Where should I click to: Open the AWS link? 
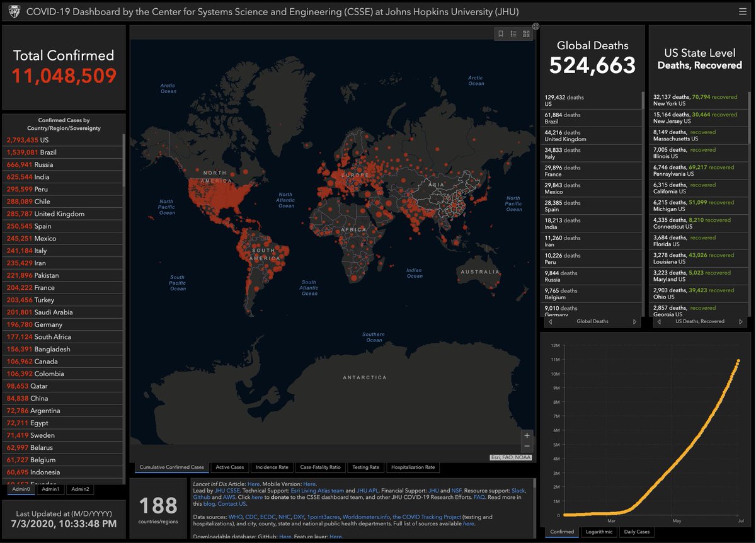pos(229,497)
